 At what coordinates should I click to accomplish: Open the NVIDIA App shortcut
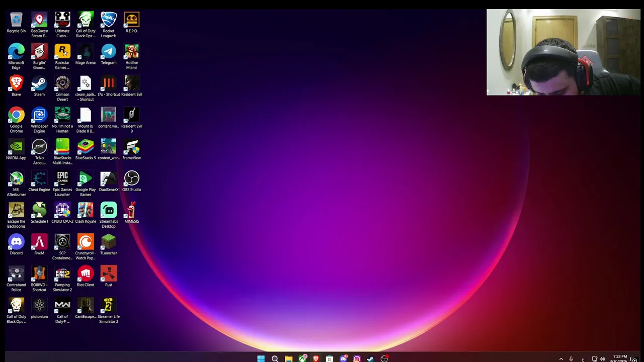pyautogui.click(x=16, y=150)
